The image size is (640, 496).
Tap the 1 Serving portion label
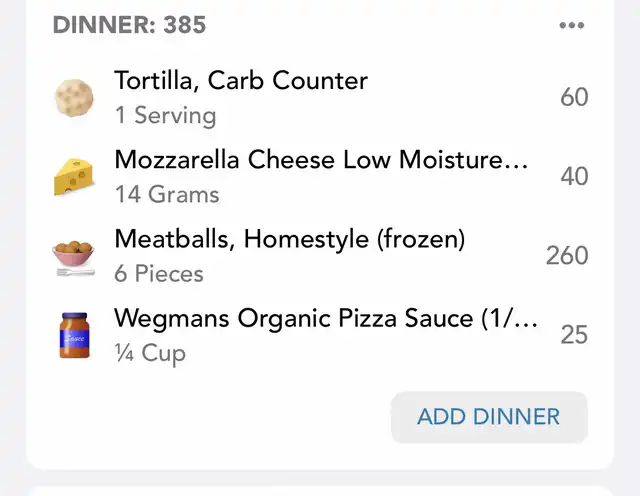(x=165, y=116)
